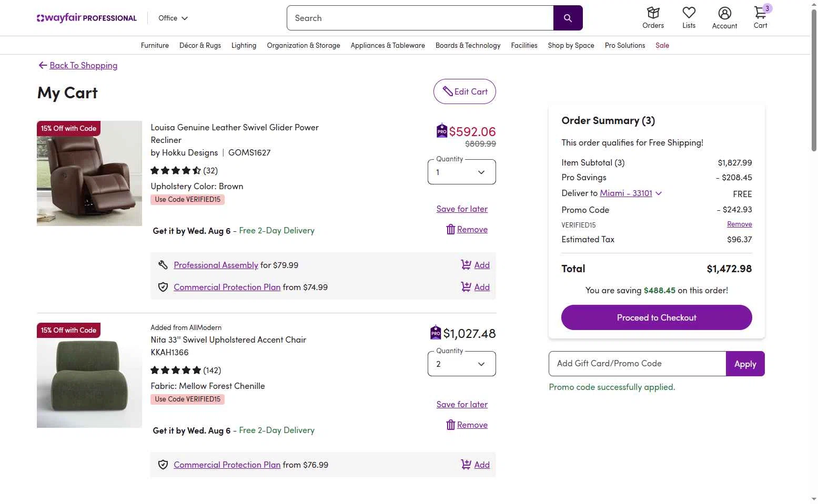Screen dimensions: 818x504
Task: Open Nita green chair product image
Action: tap(89, 375)
